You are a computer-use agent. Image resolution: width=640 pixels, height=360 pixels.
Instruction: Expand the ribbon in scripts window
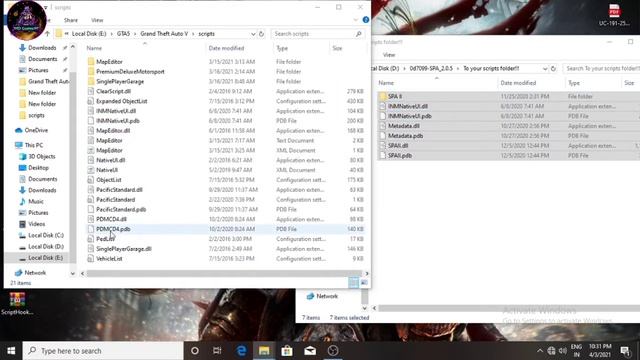tap(355, 20)
